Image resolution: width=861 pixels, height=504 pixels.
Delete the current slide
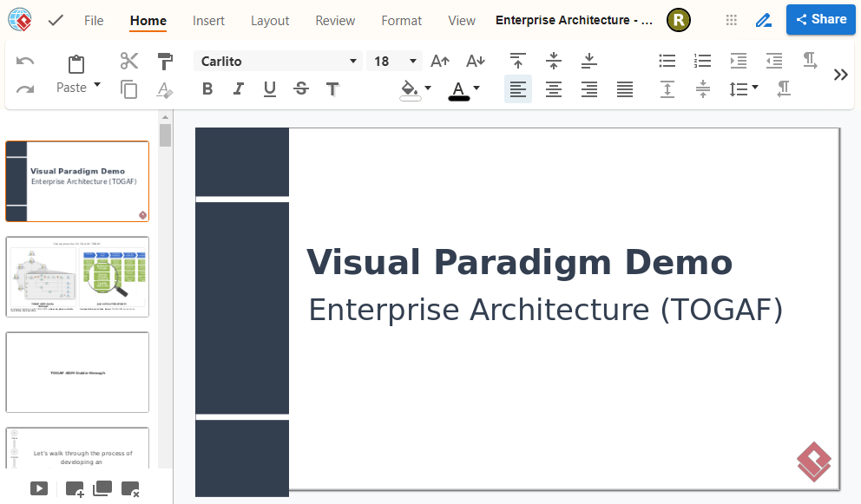pos(131,489)
